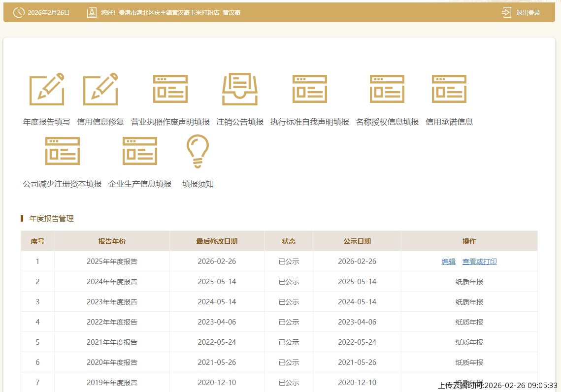Image resolution: width=561 pixels, height=392 pixels.
Task: Click the 年度报告管理 section heading
Action: pos(50,218)
